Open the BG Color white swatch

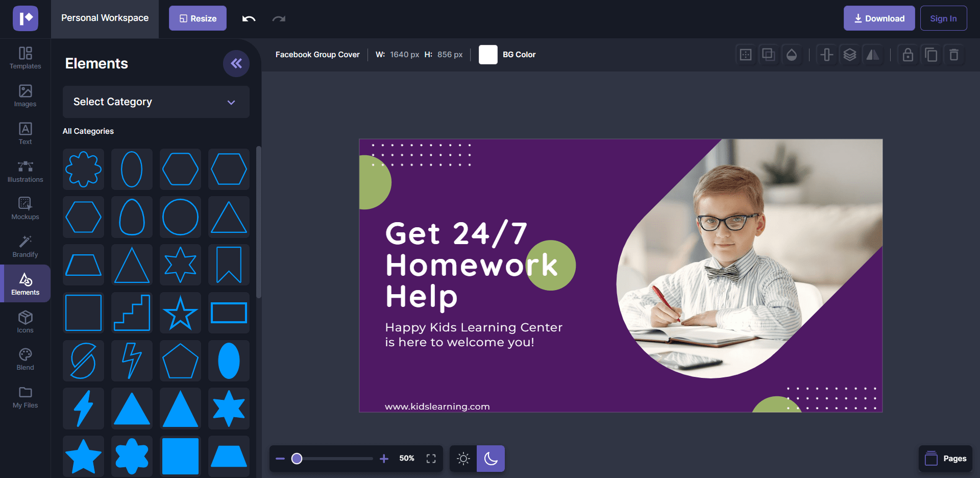[487, 55]
